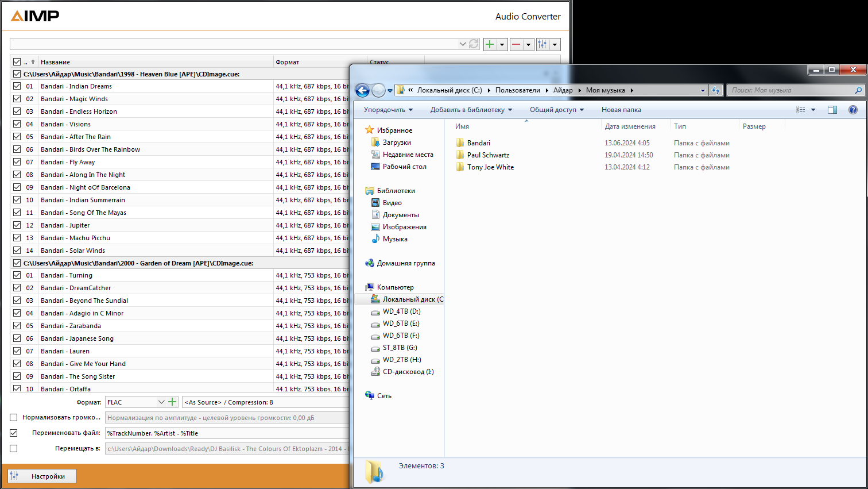Enable the volume normalization checkbox

pos(14,418)
